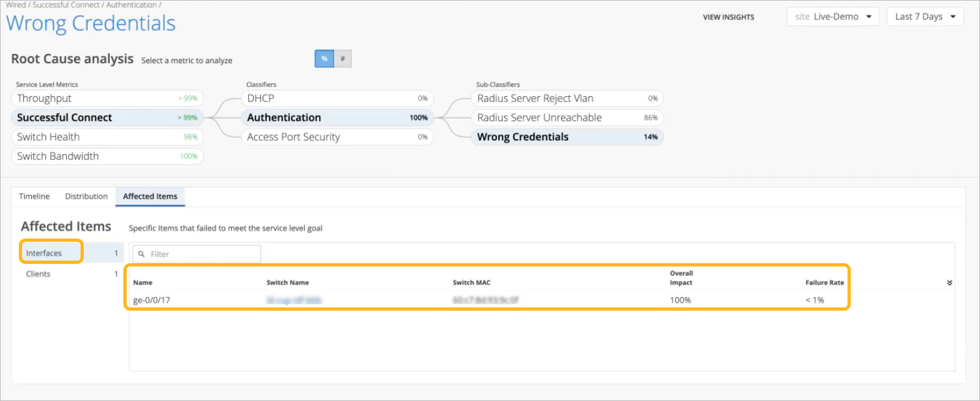The width and height of the screenshot is (980, 401).
Task: Select the Switch Health metric
Action: [107, 137]
